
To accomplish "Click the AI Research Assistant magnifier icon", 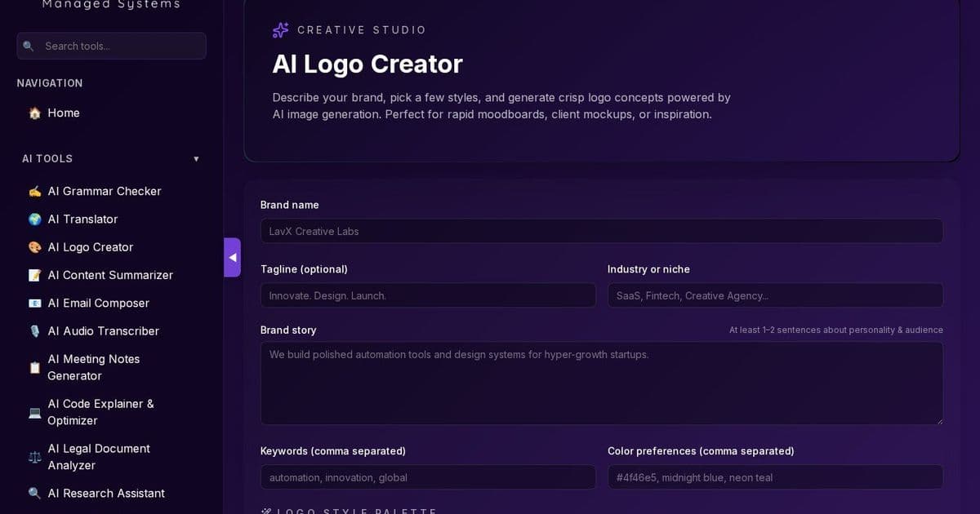I will click(34, 494).
